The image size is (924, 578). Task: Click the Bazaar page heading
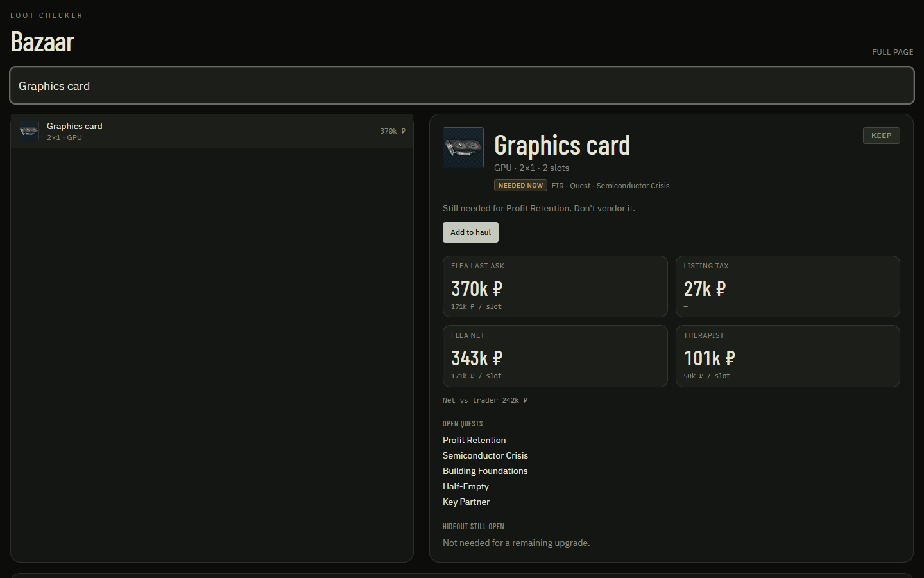pyautogui.click(x=42, y=42)
